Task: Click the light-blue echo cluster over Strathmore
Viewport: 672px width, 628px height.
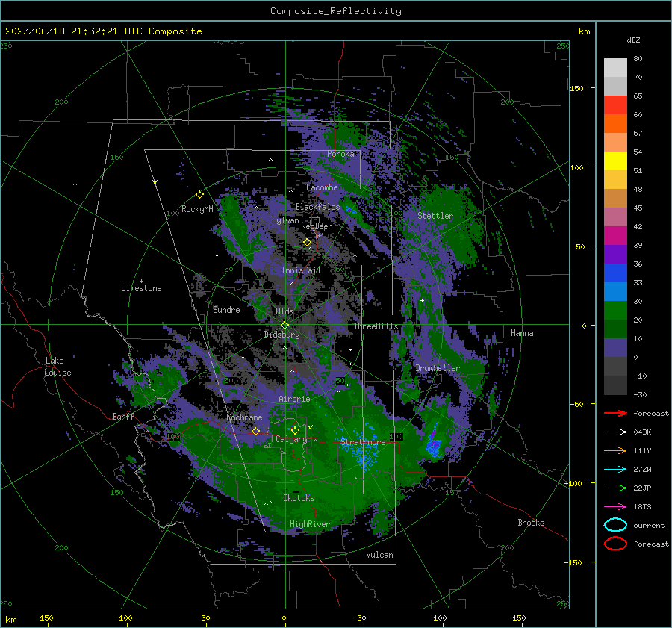Action: point(364,448)
